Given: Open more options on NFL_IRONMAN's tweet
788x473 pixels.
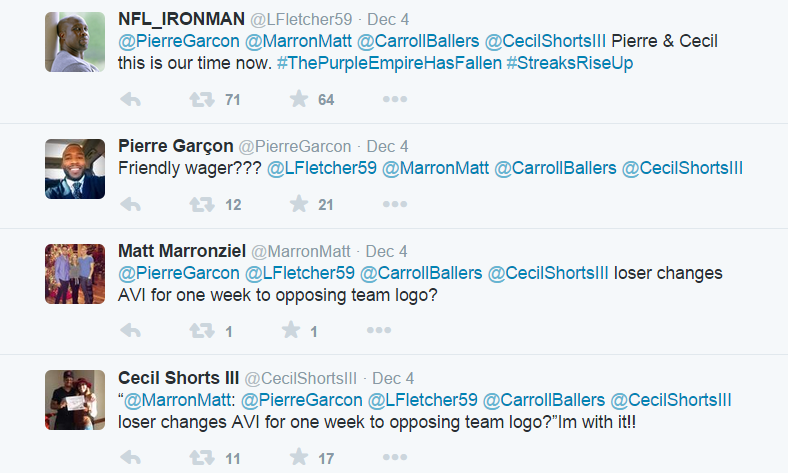Looking at the screenshot, I should (395, 99).
